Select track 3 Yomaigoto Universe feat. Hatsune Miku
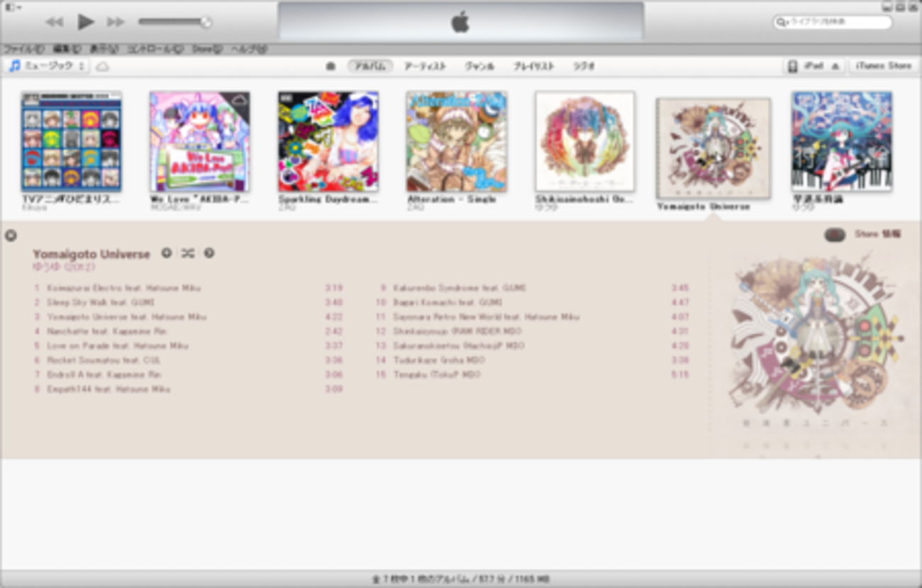This screenshot has height=588, width=922. click(188, 317)
